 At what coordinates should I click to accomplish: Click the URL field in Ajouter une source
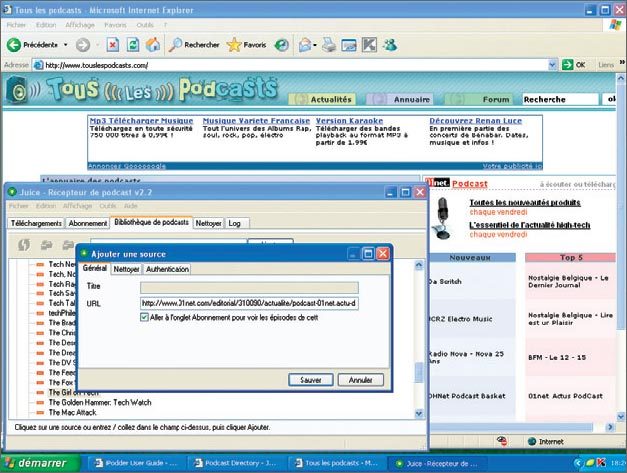pyautogui.click(x=249, y=303)
